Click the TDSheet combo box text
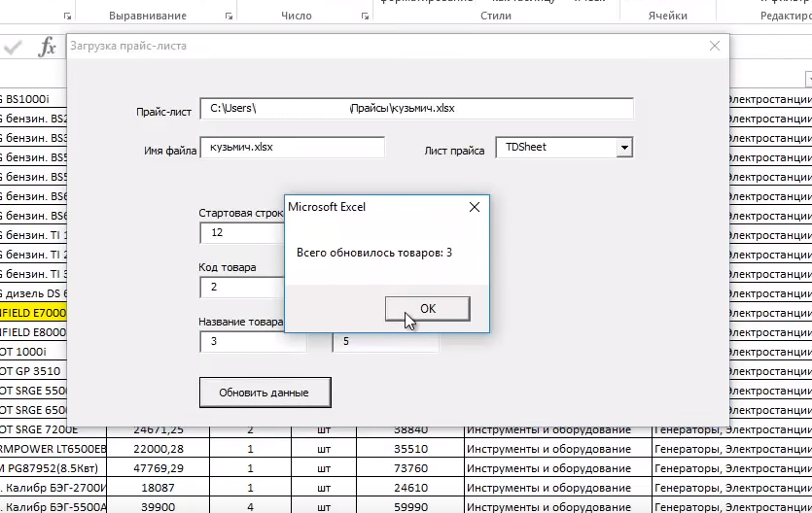The width and height of the screenshot is (812, 513). (556, 148)
